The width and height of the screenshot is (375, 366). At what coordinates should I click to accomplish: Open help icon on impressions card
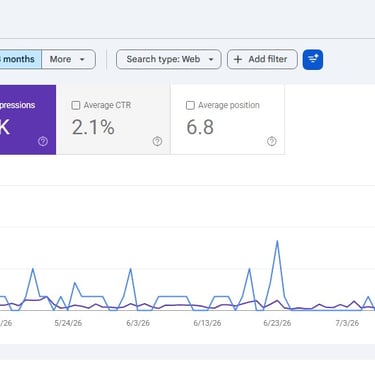click(43, 141)
